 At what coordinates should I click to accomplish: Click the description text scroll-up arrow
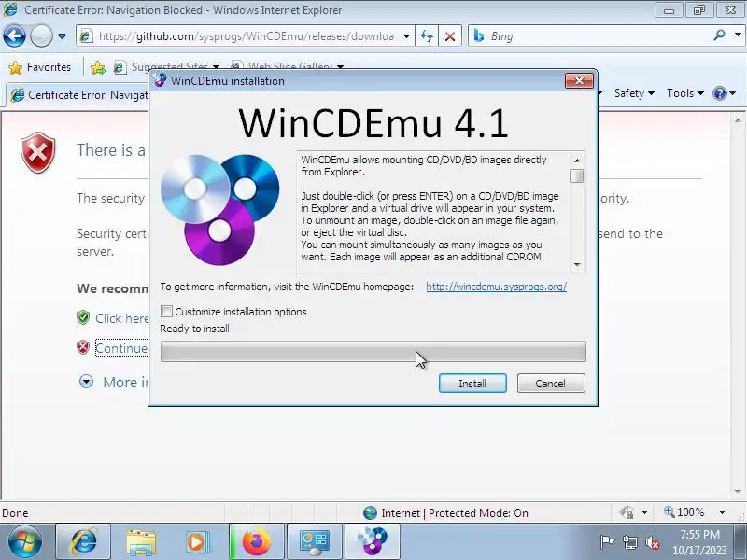pyautogui.click(x=577, y=160)
